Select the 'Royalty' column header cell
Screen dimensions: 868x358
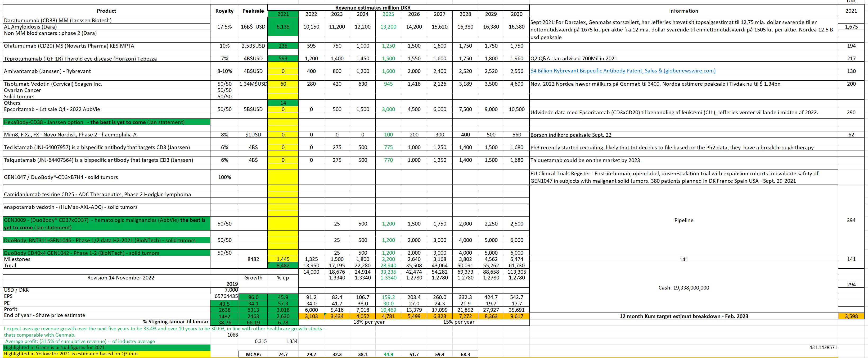(224, 11)
